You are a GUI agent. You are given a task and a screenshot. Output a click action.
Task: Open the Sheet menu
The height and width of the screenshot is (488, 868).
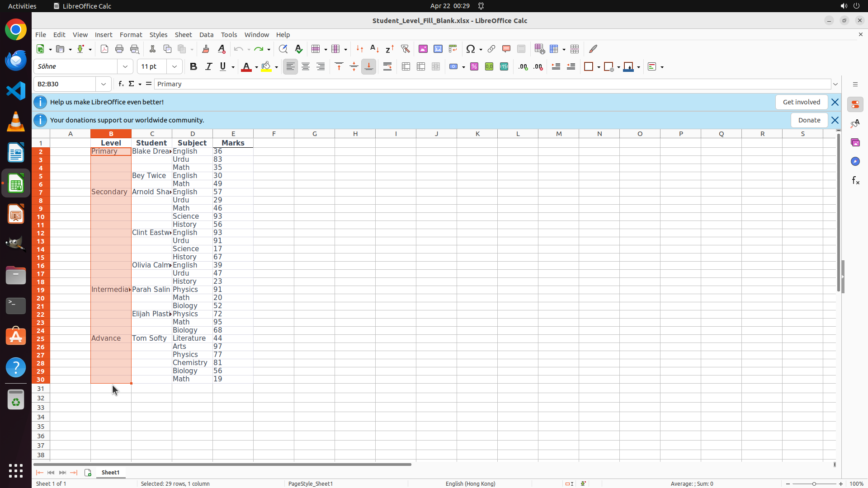pos(183,35)
